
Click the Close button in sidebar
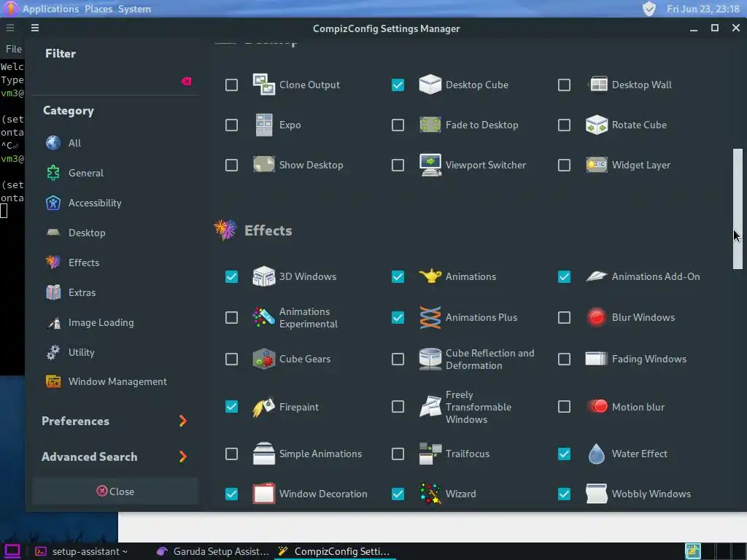(x=115, y=491)
